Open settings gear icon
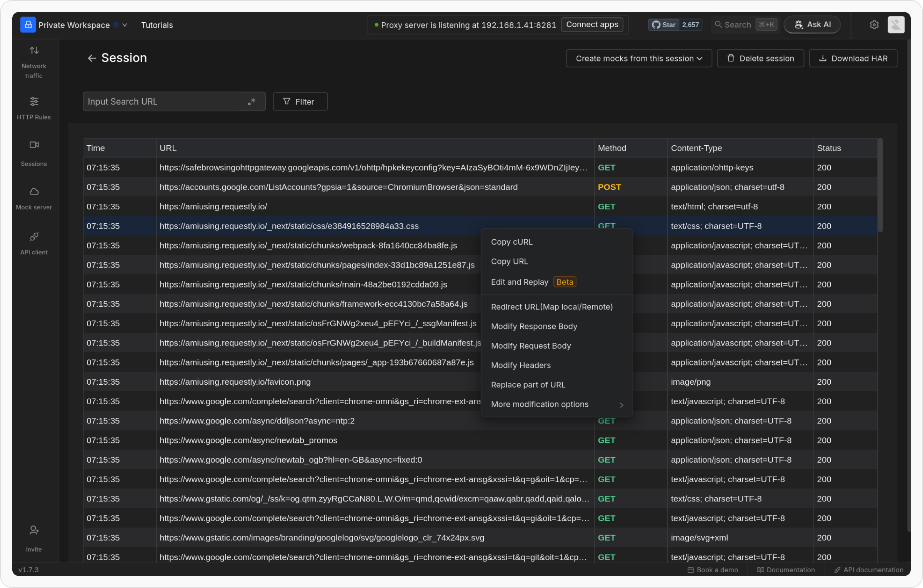Screen dimensions: 923x588 click(874, 25)
